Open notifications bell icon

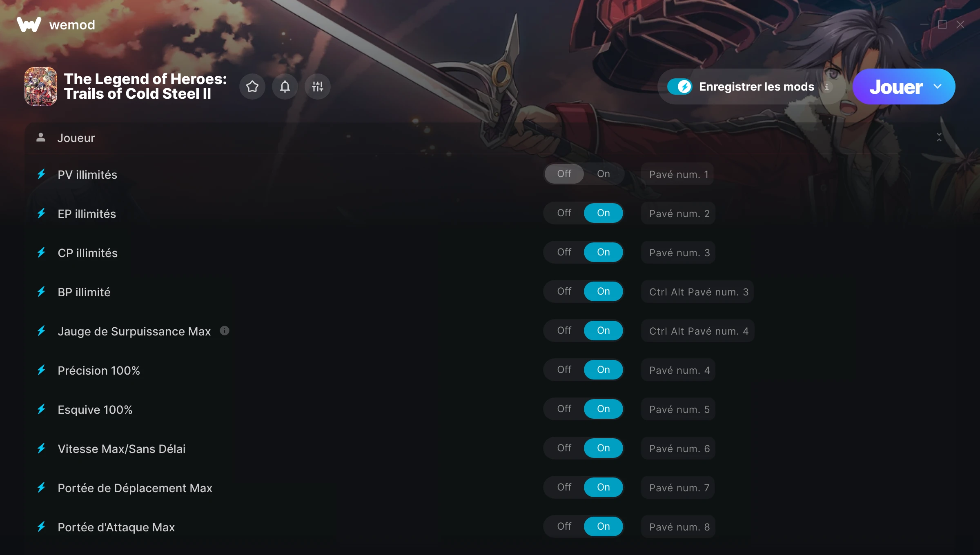(x=285, y=87)
